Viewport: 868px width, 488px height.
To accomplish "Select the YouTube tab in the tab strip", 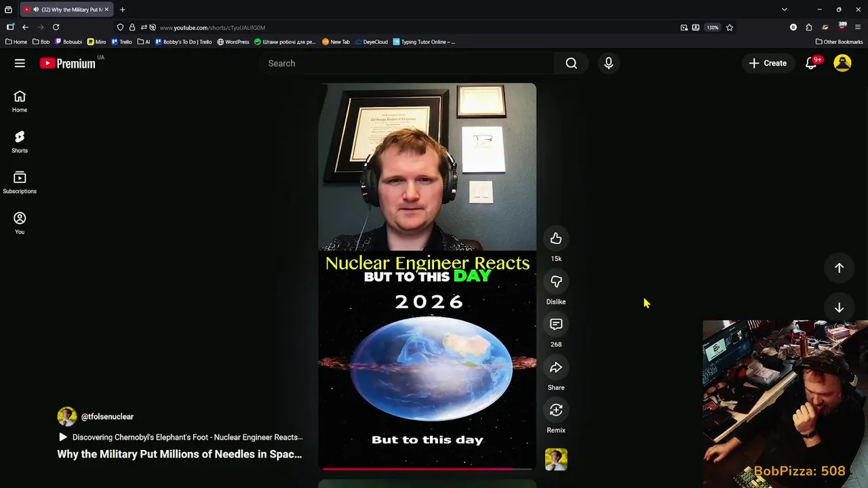I will 66,9.
